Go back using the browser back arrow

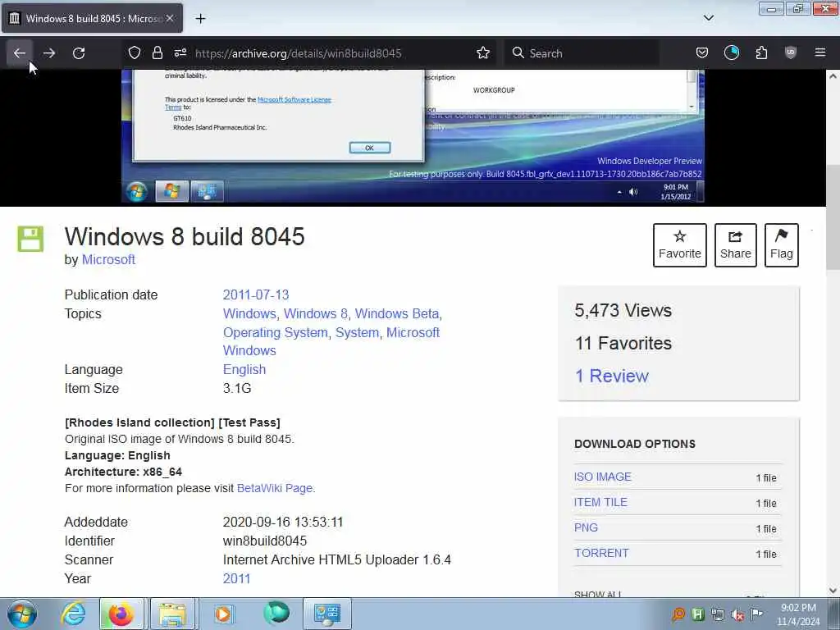tap(20, 53)
